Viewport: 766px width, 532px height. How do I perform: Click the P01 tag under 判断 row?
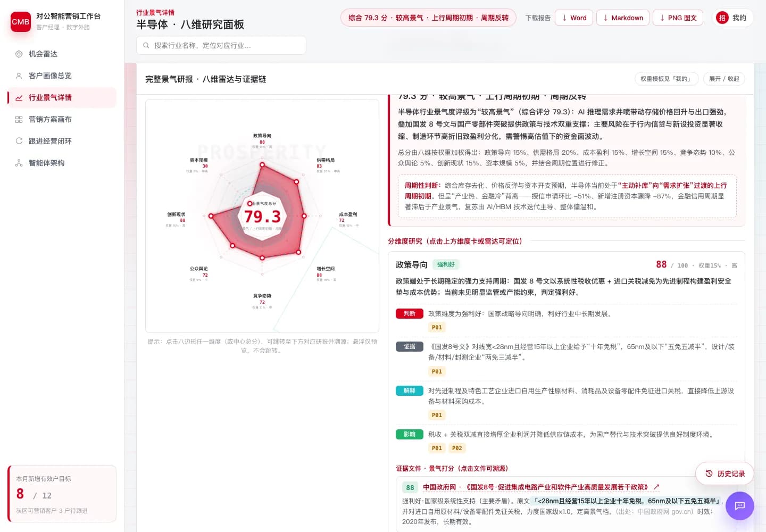click(x=437, y=328)
